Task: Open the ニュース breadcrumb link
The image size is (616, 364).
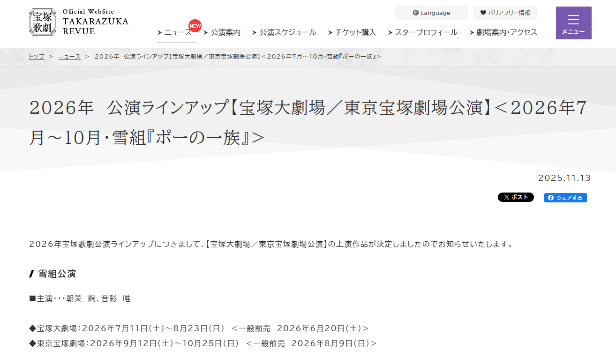Action: tap(69, 56)
